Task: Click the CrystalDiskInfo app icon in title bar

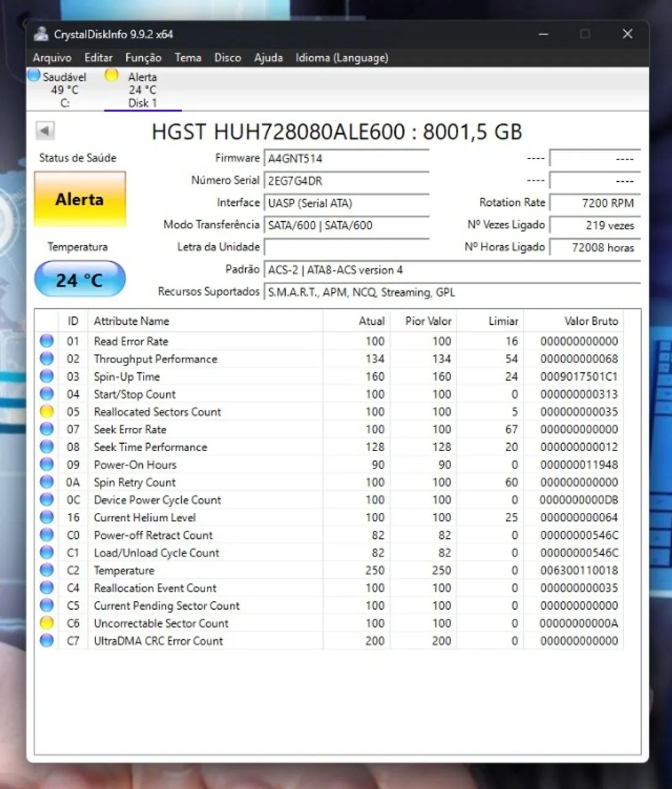Action: click(41, 34)
